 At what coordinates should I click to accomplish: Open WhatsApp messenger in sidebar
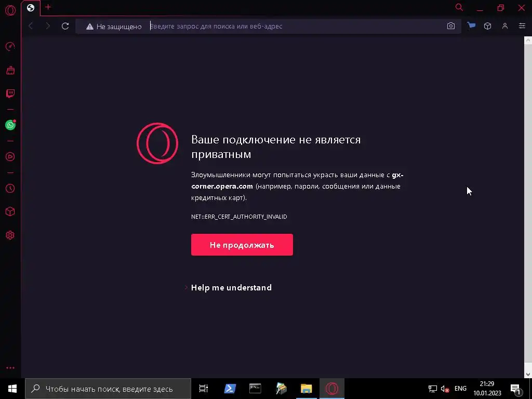point(10,125)
